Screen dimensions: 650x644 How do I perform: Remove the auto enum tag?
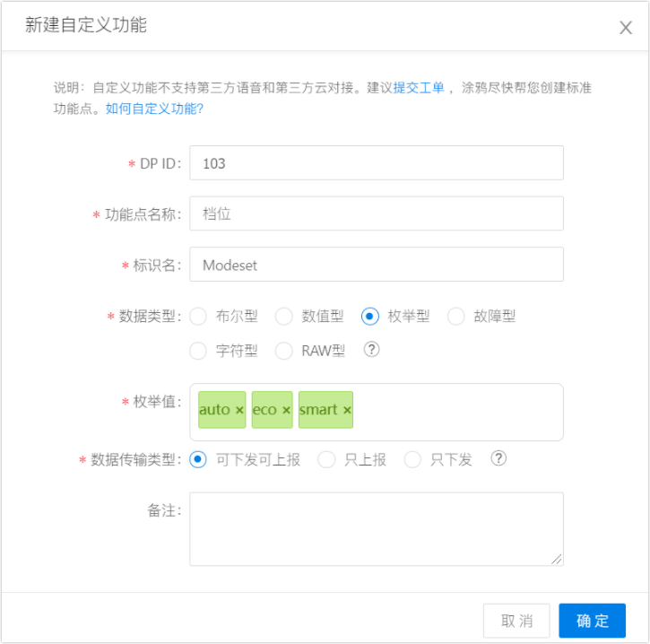pyautogui.click(x=239, y=410)
